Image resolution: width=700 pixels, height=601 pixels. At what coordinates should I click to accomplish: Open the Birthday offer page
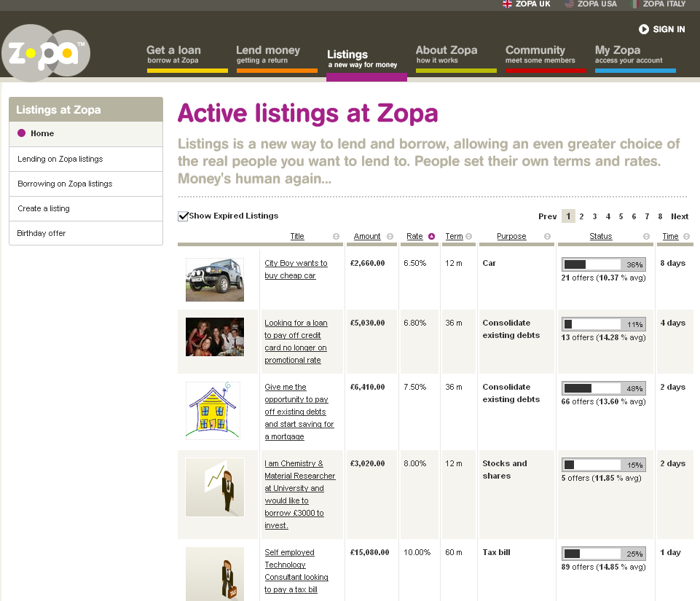tap(86, 233)
